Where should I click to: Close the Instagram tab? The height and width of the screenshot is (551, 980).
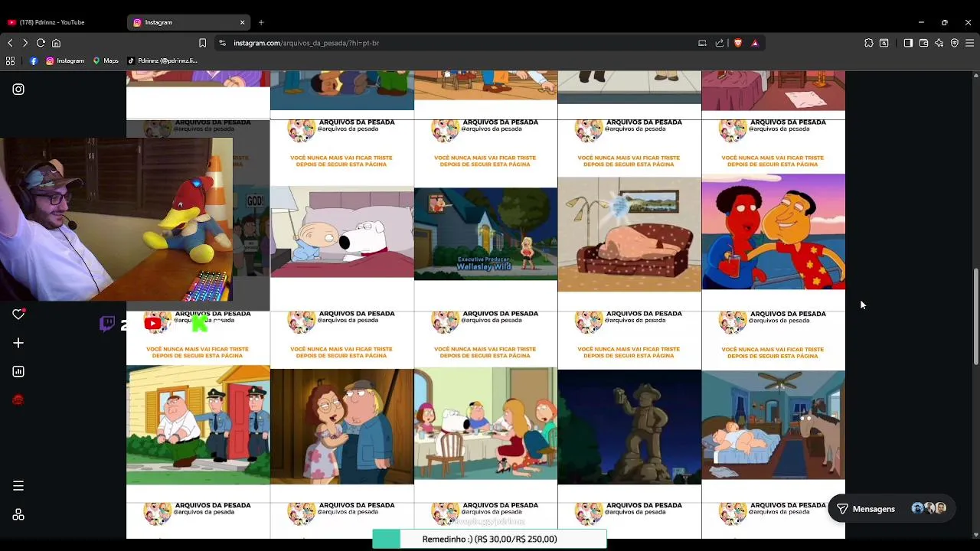(243, 22)
